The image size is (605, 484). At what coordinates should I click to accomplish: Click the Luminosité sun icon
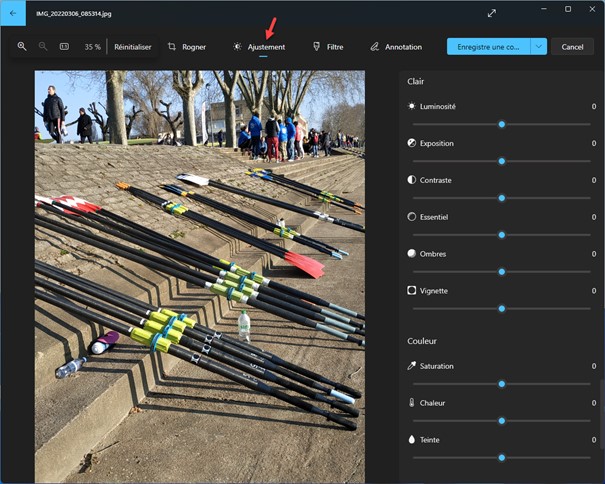[412, 106]
